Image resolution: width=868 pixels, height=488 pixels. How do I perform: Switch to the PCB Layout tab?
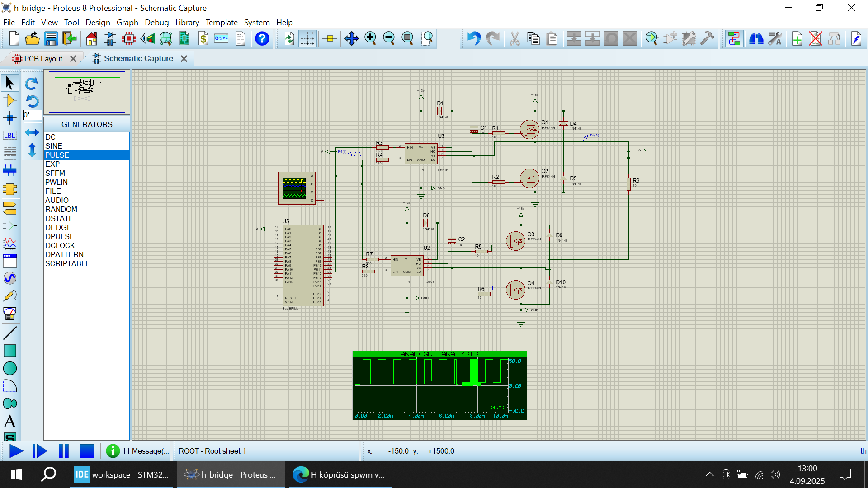pyautogui.click(x=43, y=59)
